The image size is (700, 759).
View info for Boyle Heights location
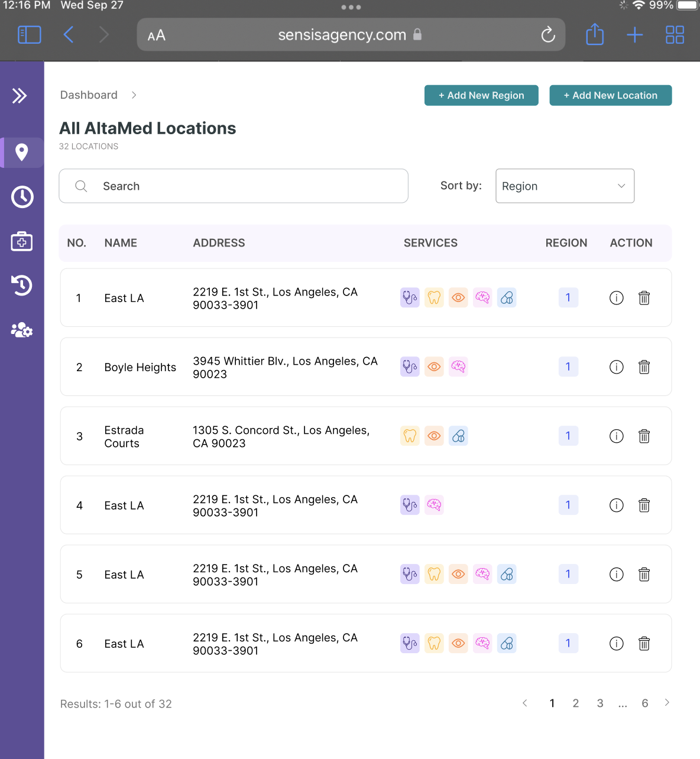[617, 367]
